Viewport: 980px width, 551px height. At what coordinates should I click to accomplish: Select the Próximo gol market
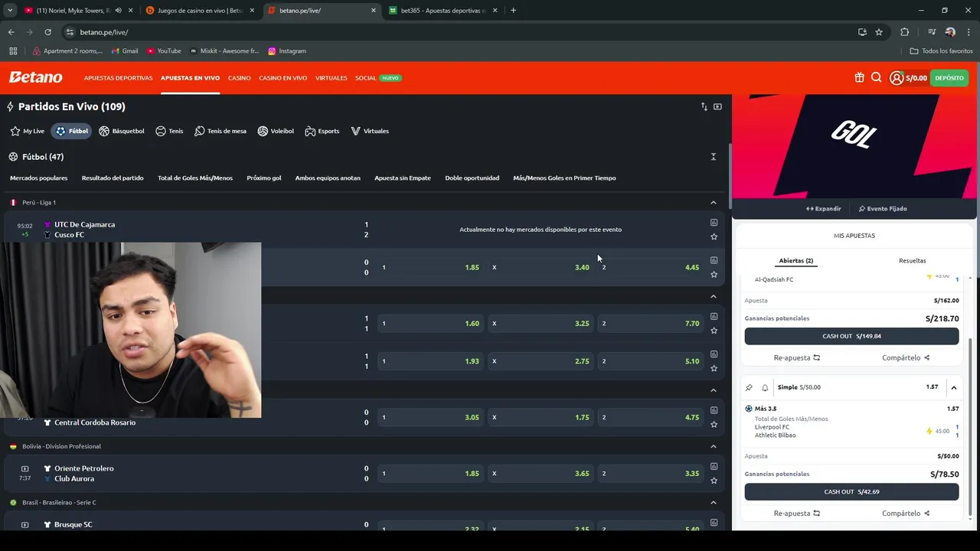pos(264,178)
